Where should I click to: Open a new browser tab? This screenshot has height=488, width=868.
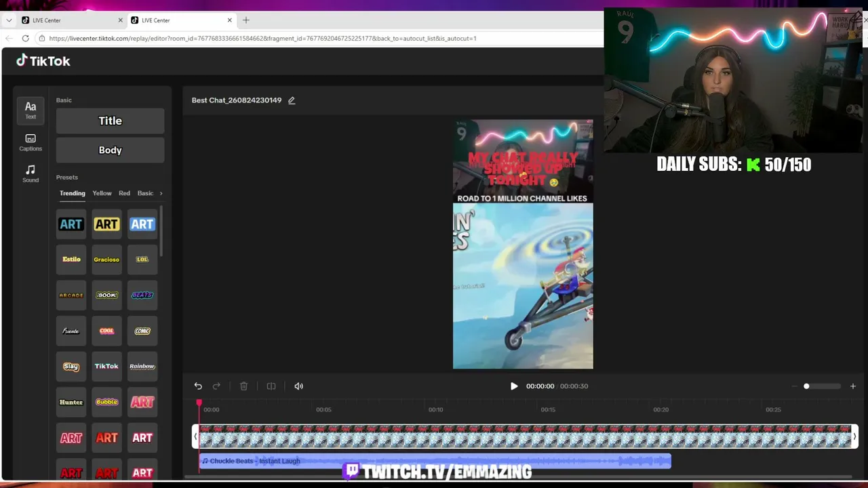246,20
